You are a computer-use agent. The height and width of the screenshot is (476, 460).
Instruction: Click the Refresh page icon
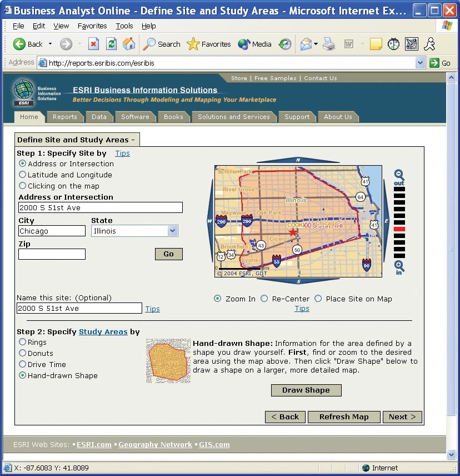tap(111, 44)
